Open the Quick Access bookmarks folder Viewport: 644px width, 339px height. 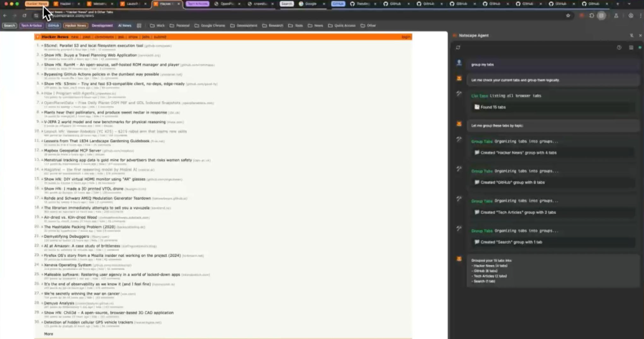point(342,26)
